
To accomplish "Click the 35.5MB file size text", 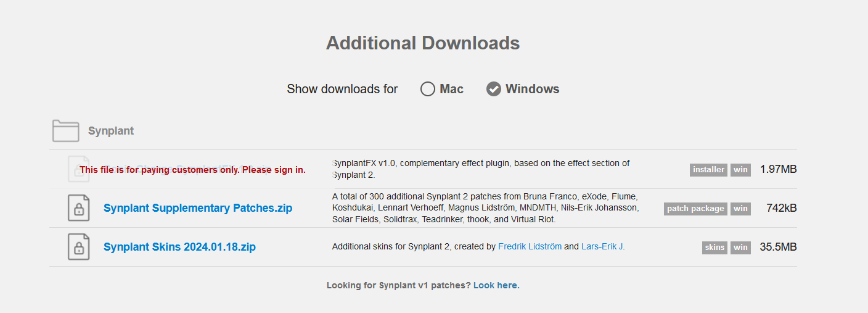I will click(x=778, y=247).
